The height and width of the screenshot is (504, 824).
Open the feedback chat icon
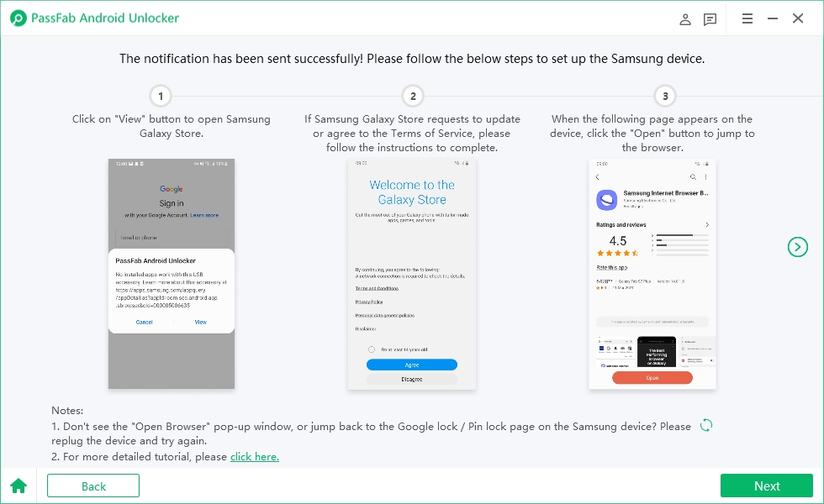[x=710, y=18]
